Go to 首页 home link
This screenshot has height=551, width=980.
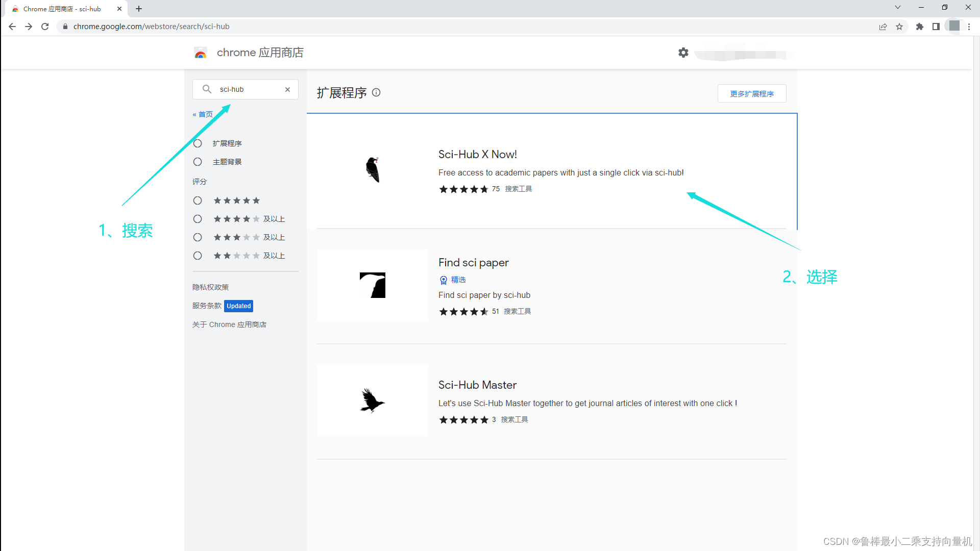tap(203, 114)
